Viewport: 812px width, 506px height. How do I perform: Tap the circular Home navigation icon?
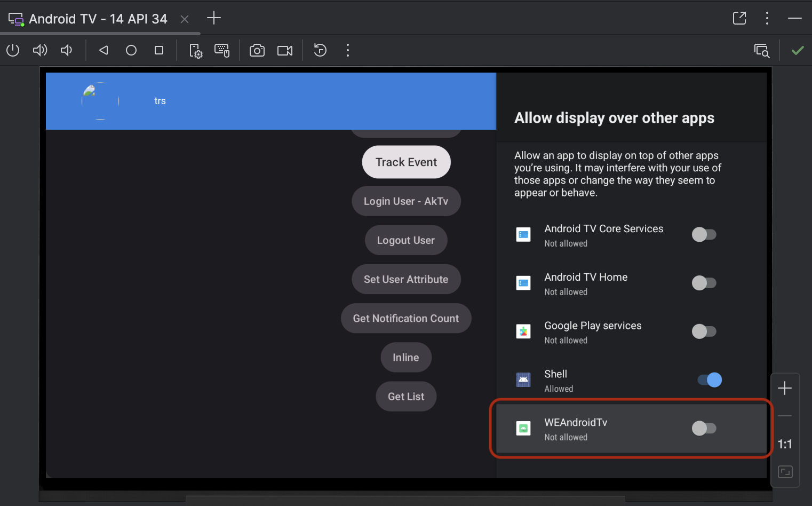coord(131,50)
